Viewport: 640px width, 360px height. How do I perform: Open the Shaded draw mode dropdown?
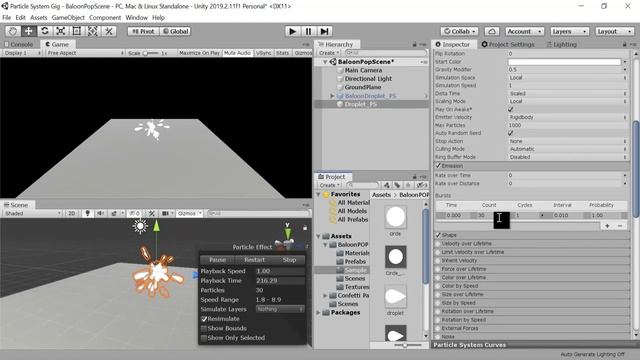[32, 213]
